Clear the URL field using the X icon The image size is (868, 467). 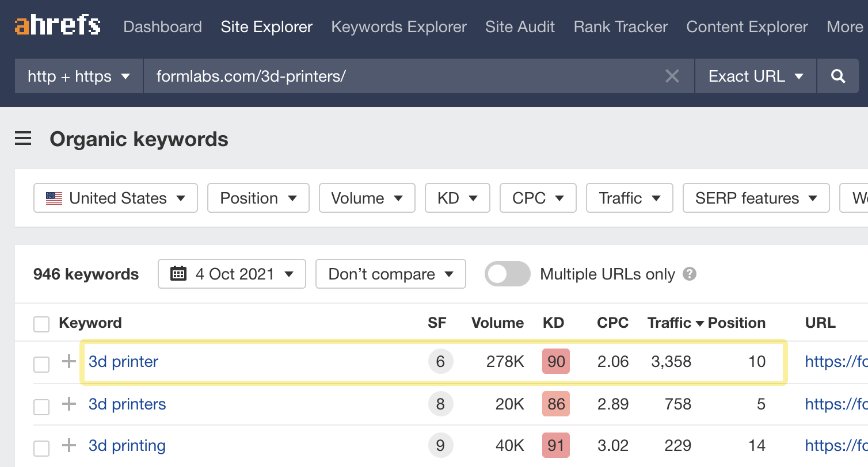[x=672, y=75]
